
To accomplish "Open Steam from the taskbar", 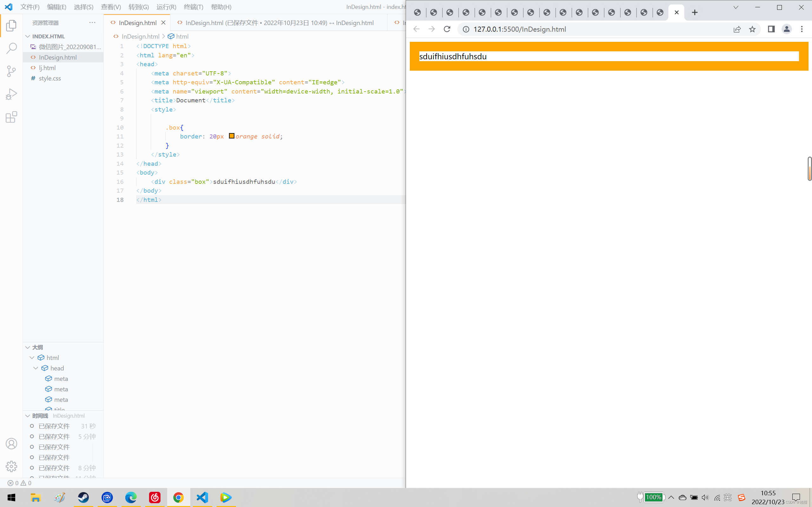I will [83, 497].
